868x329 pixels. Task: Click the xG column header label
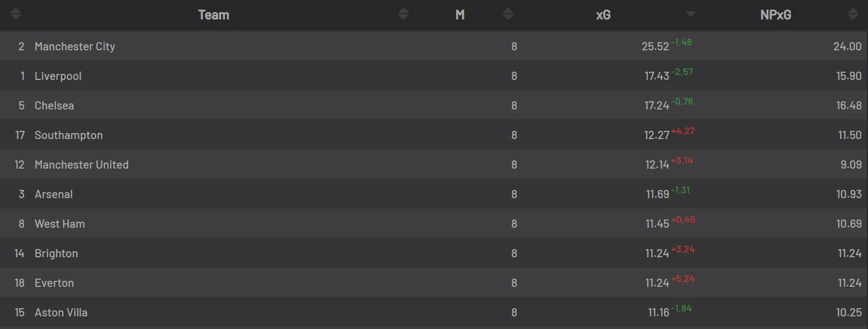(x=603, y=15)
